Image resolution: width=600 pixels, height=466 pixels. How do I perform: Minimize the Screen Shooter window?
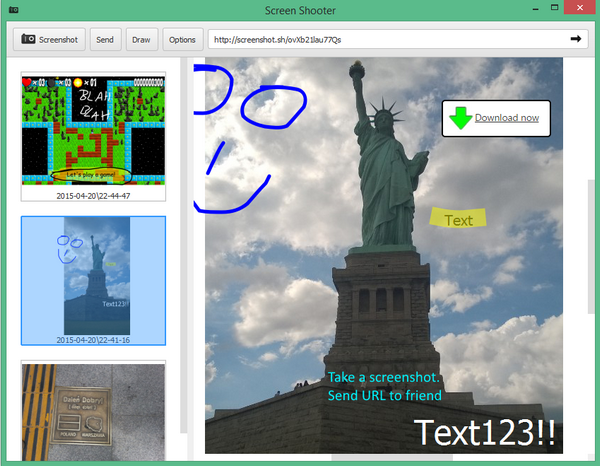tap(536, 8)
